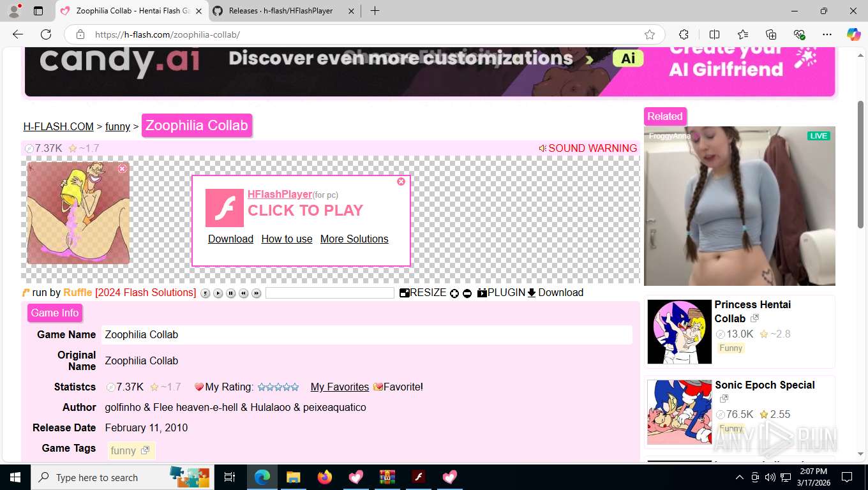868x490 pixels.
Task: Click the Sonic Epoch Special thumbnail
Action: pyautogui.click(x=679, y=412)
